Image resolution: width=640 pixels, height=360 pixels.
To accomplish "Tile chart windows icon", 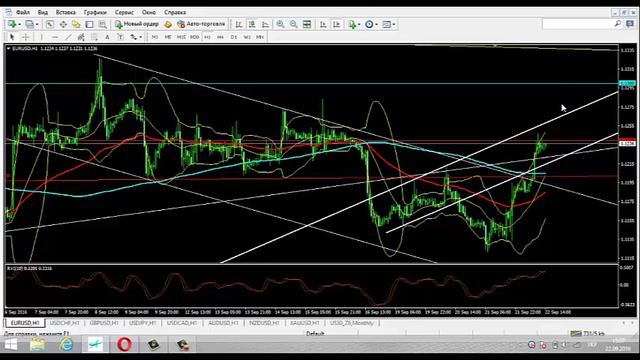I will [307, 24].
